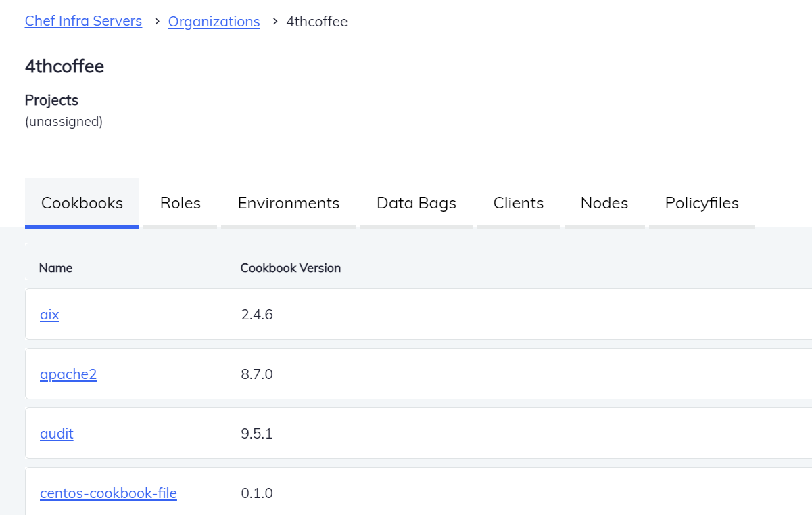Open the Clients tab
This screenshot has height=515, width=812.
(518, 203)
